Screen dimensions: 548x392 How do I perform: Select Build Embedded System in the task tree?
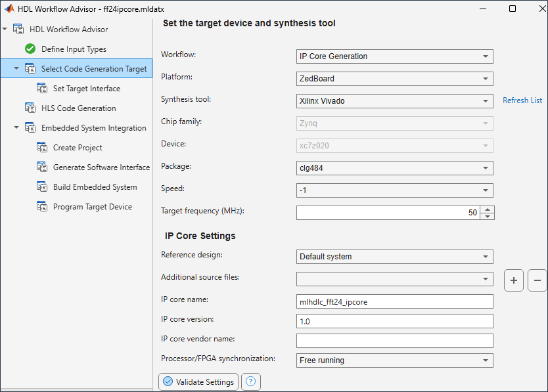coord(95,187)
